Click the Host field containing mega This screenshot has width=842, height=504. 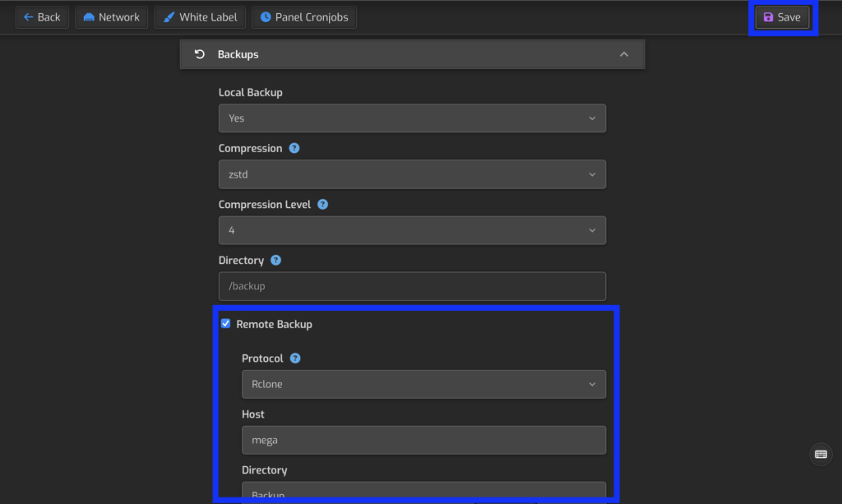point(423,440)
